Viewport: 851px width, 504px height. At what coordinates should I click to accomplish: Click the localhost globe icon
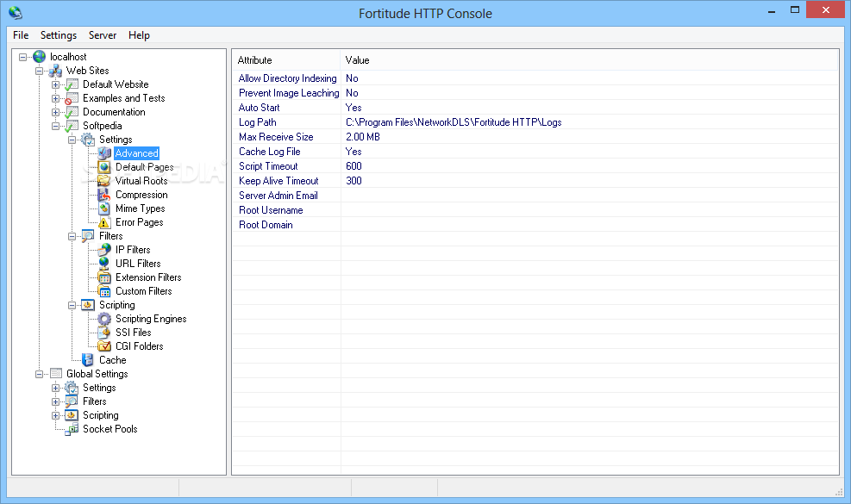[x=39, y=56]
